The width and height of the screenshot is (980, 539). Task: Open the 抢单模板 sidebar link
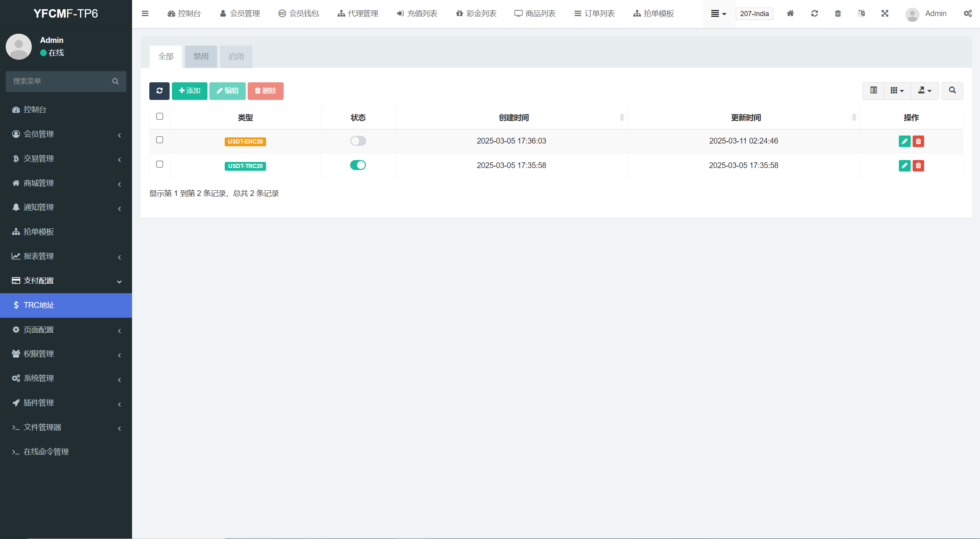[39, 232]
